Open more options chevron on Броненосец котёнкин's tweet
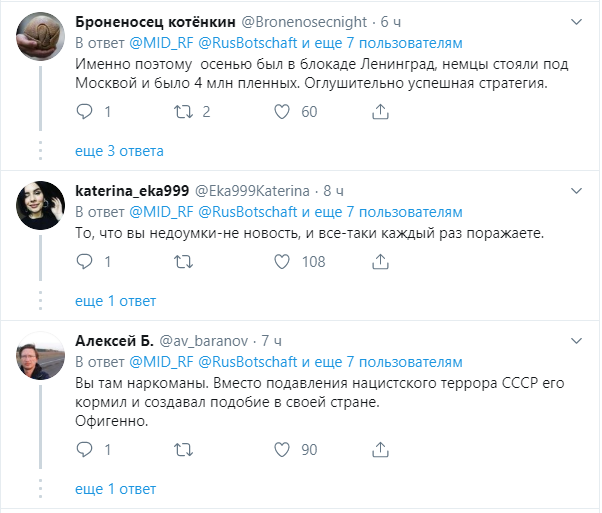This screenshot has width=602, height=513. tap(576, 21)
